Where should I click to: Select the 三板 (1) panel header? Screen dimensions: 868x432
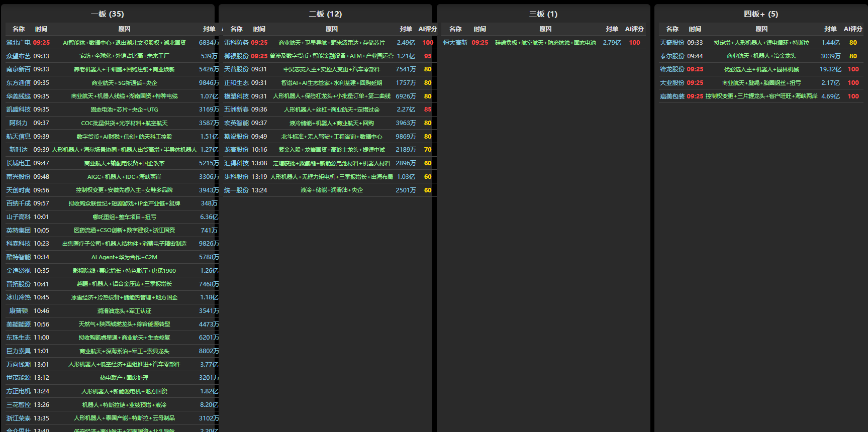[x=543, y=14]
